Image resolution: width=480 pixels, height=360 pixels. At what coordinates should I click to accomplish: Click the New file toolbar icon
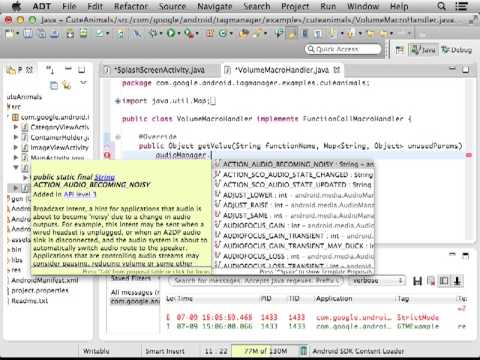point(9,33)
